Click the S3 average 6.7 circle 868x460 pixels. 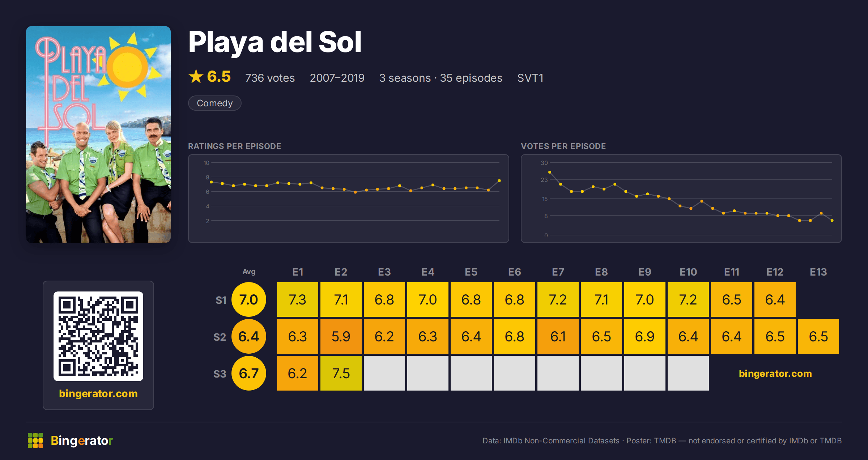(x=249, y=373)
